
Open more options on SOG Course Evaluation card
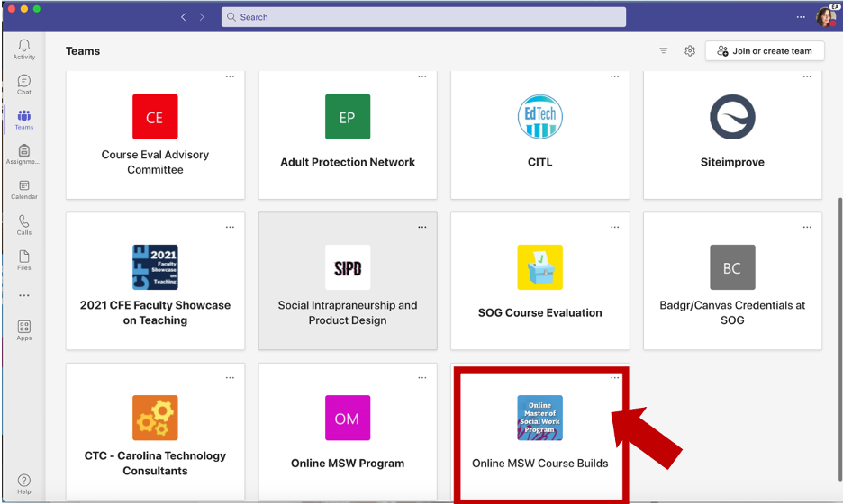615,227
